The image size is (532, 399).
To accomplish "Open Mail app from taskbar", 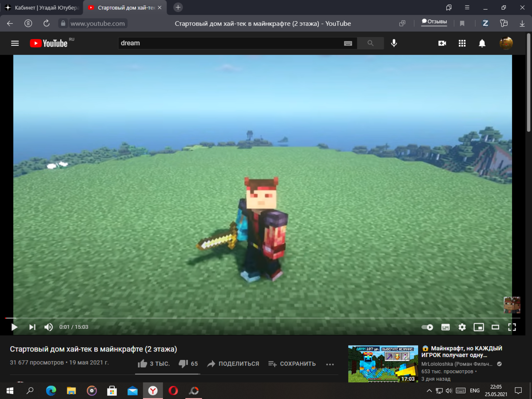I will pyautogui.click(x=133, y=391).
